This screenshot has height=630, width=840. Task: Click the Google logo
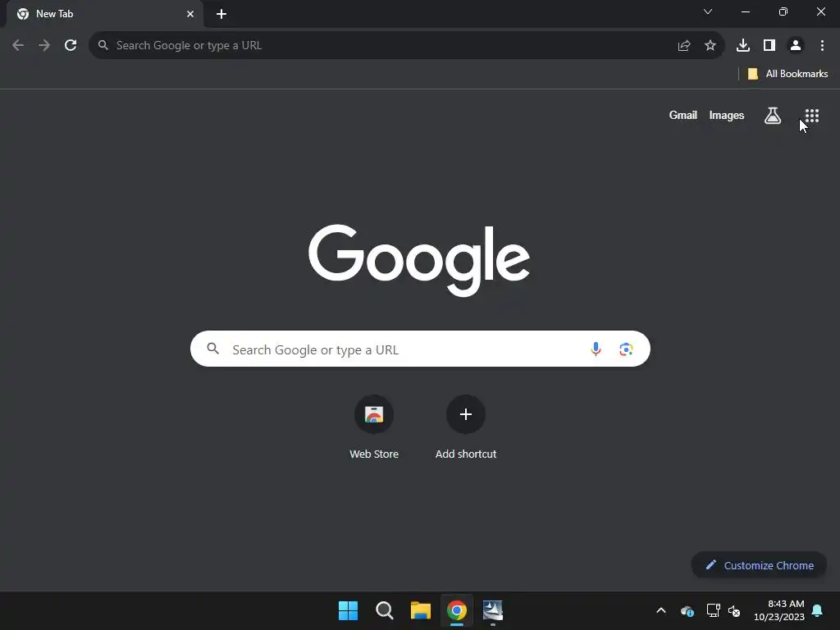pyautogui.click(x=419, y=260)
